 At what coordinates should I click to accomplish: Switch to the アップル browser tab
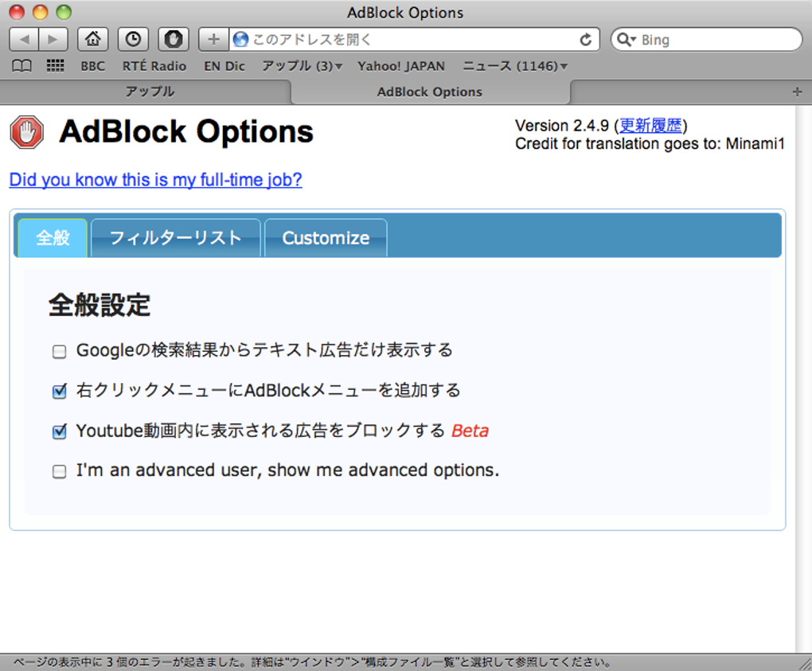tap(150, 92)
